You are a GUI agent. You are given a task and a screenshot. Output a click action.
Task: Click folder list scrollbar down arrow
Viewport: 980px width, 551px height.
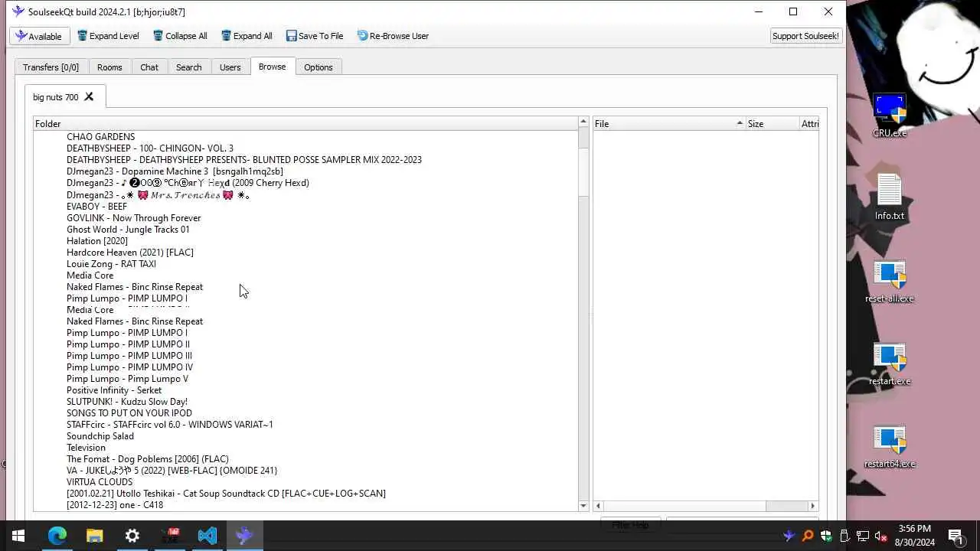coord(583,506)
